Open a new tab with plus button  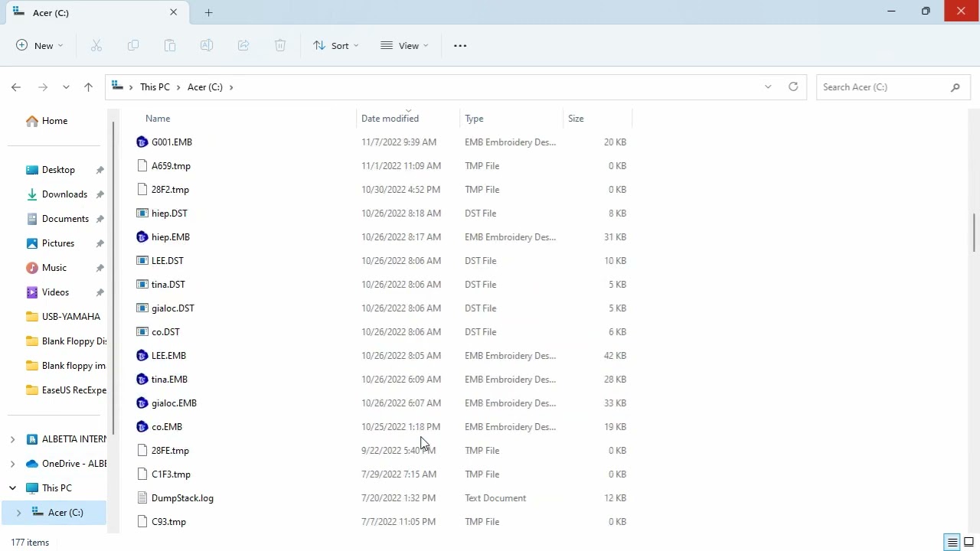click(208, 12)
